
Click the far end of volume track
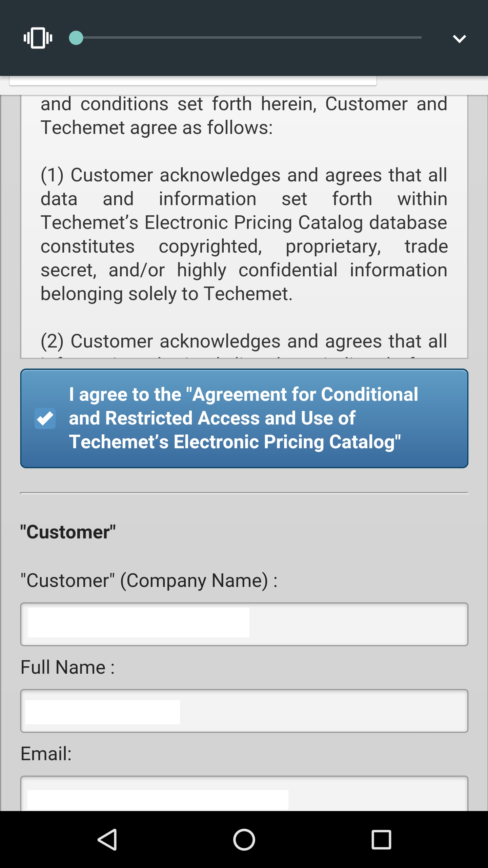coord(420,38)
